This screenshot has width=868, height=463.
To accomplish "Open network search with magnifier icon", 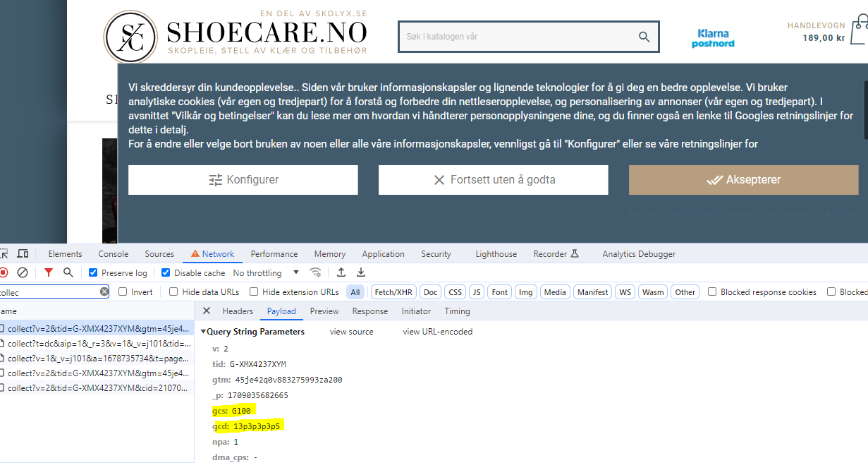I will click(68, 272).
